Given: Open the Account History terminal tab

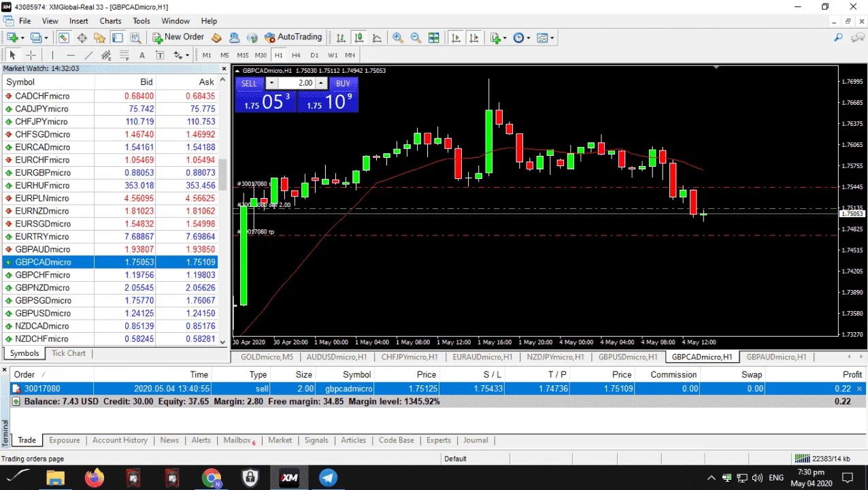Looking at the screenshot, I should (x=120, y=440).
